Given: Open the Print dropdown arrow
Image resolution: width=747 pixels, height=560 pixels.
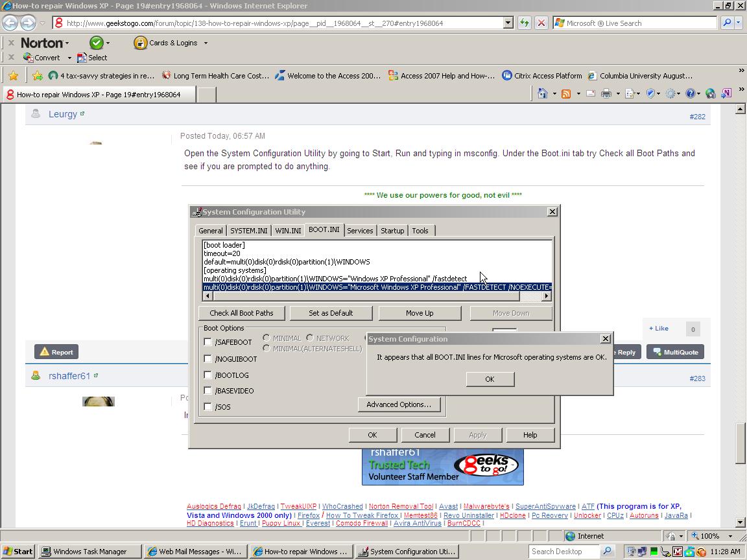Looking at the screenshot, I should click(x=618, y=94).
